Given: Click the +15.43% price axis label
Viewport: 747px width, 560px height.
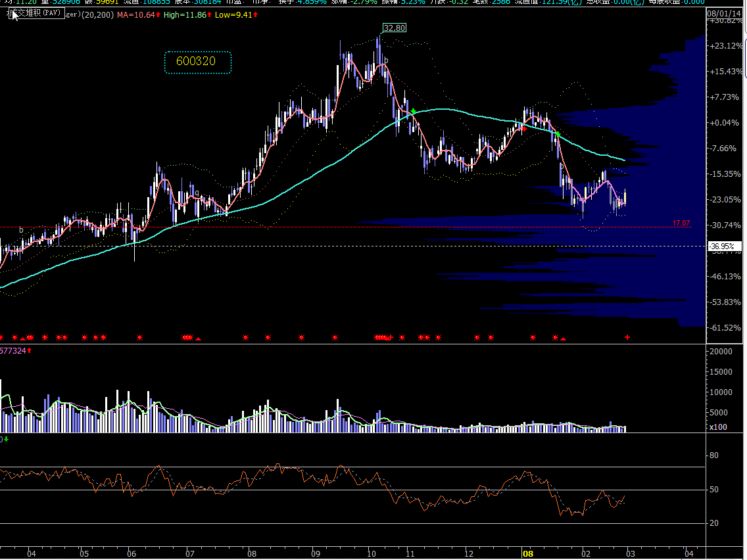Looking at the screenshot, I should (726, 72).
